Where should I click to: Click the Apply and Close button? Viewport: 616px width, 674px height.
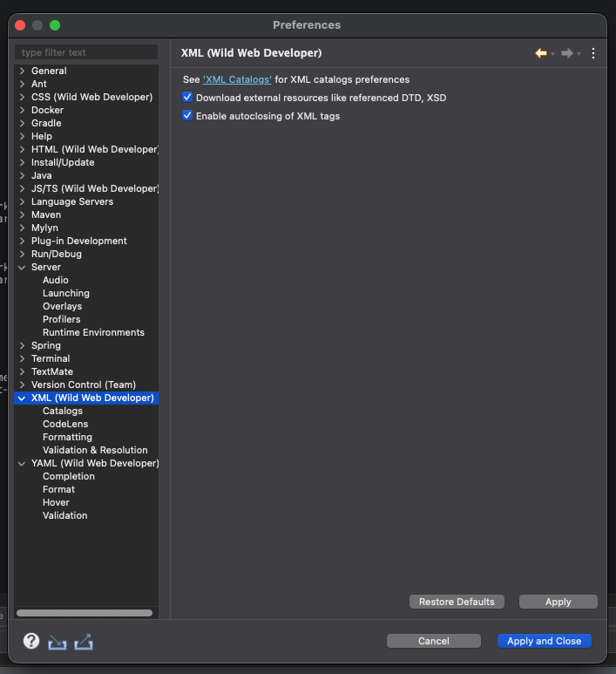tap(545, 641)
